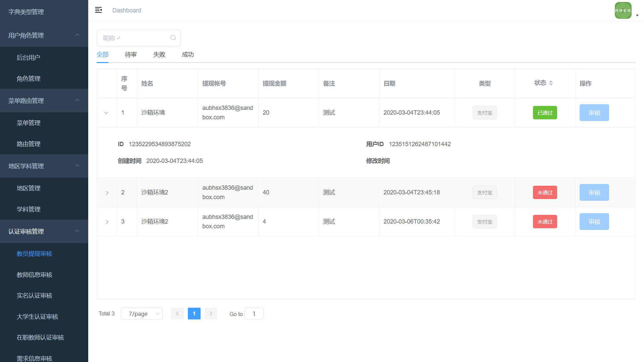Expand details for row 3 with amount 4

pos(107,222)
